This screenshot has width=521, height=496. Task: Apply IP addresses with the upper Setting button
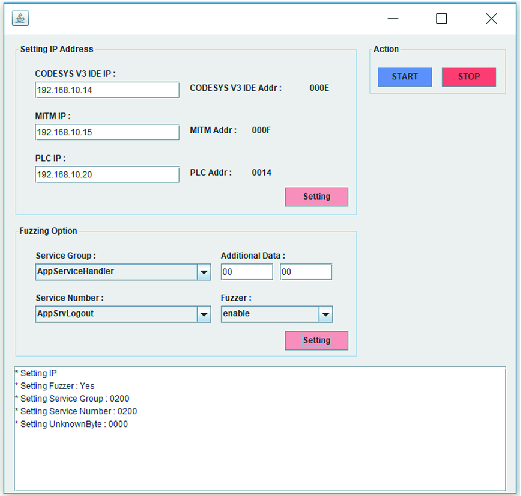pos(316,197)
